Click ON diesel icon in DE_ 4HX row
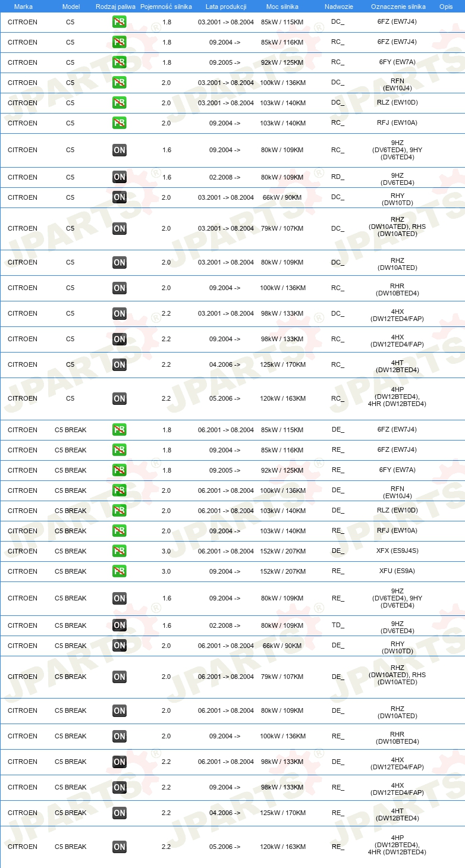This screenshot has height=868, width=465. [120, 762]
